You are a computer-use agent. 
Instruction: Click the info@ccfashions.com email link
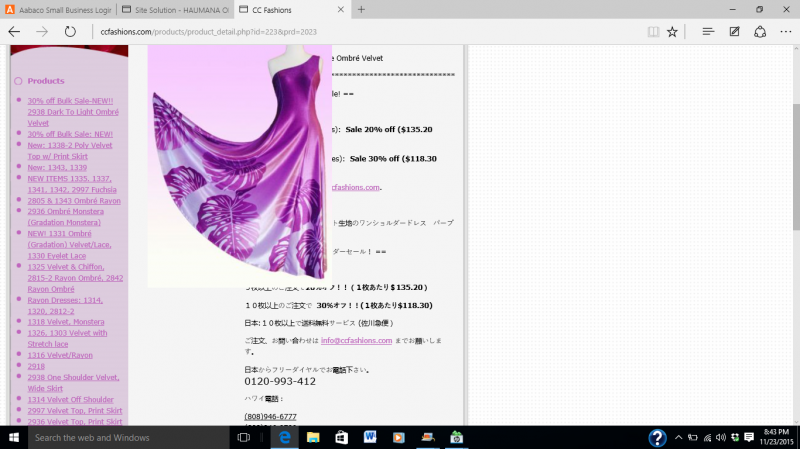[x=355, y=340]
